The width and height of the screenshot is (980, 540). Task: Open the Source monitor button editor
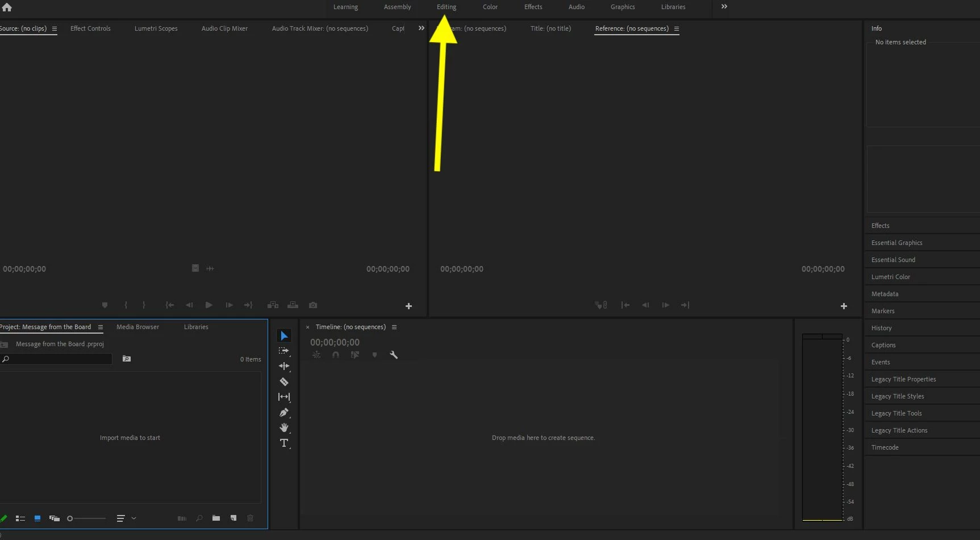point(408,306)
